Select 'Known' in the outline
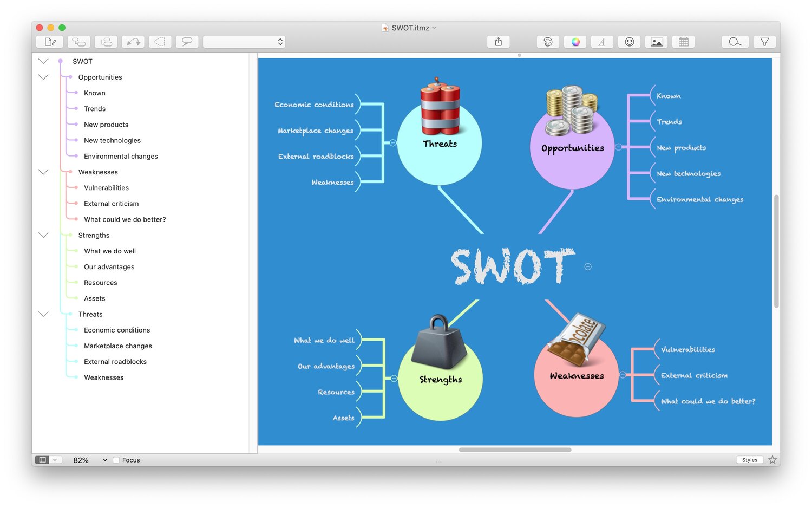The height and width of the screenshot is (508, 812). (x=94, y=93)
